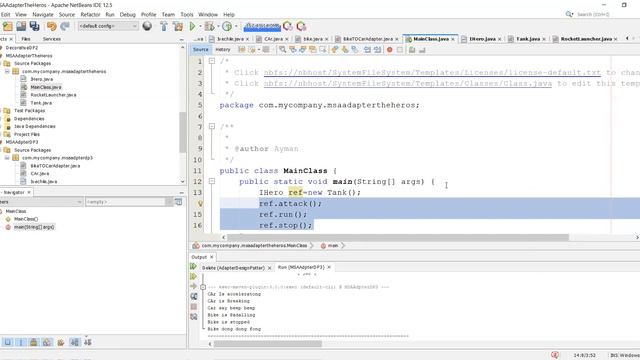
Task: Click the History view button in editor
Action: (223, 49)
